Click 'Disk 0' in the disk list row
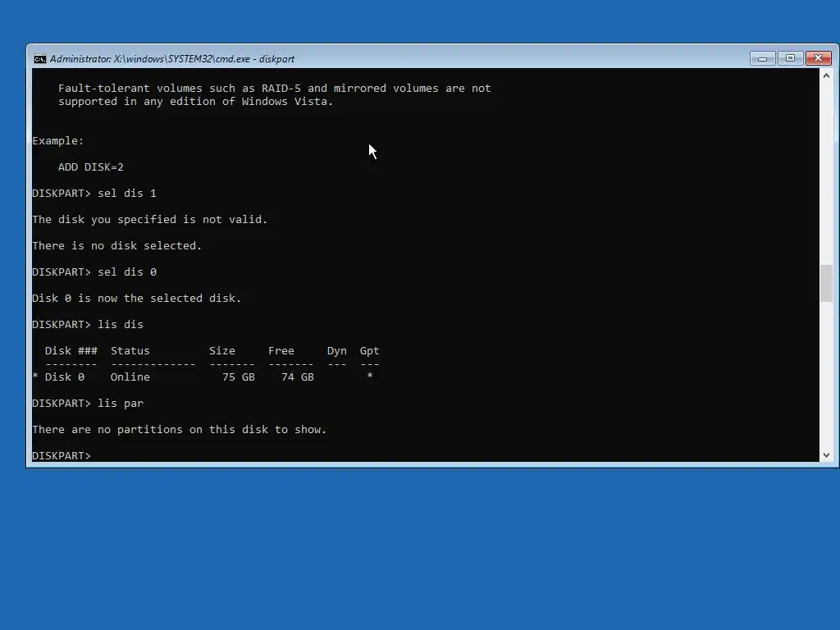The width and height of the screenshot is (840, 630). pyautogui.click(x=65, y=377)
